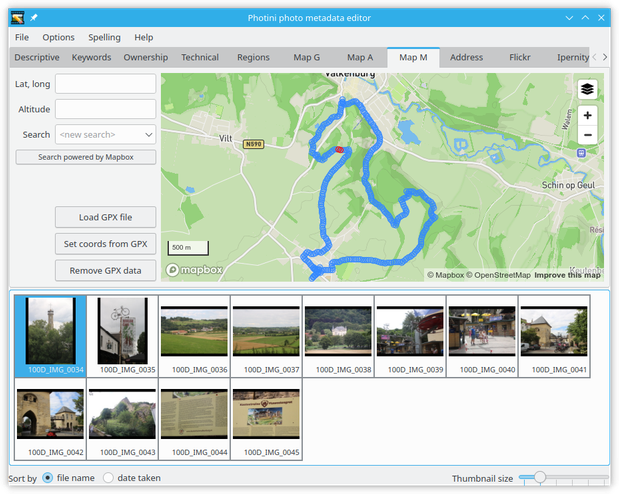Image resolution: width=619 pixels, height=494 pixels.
Task: Switch to the Keywords tab
Action: pos(91,58)
